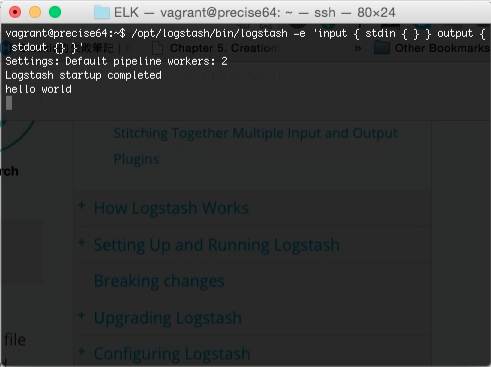Open Setting Up and Running Logstash link

point(217,245)
